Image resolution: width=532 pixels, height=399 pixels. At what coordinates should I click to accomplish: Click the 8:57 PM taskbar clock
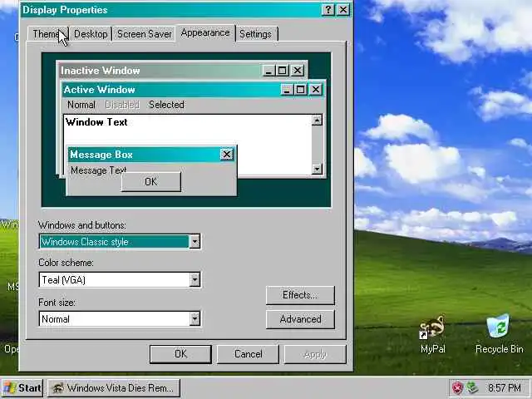[x=505, y=388]
